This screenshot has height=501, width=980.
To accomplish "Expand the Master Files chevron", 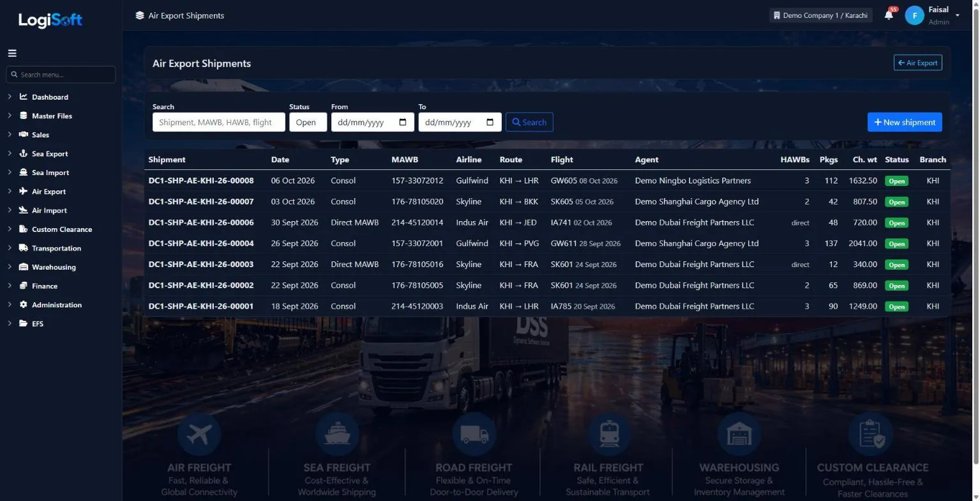I will pyautogui.click(x=10, y=116).
